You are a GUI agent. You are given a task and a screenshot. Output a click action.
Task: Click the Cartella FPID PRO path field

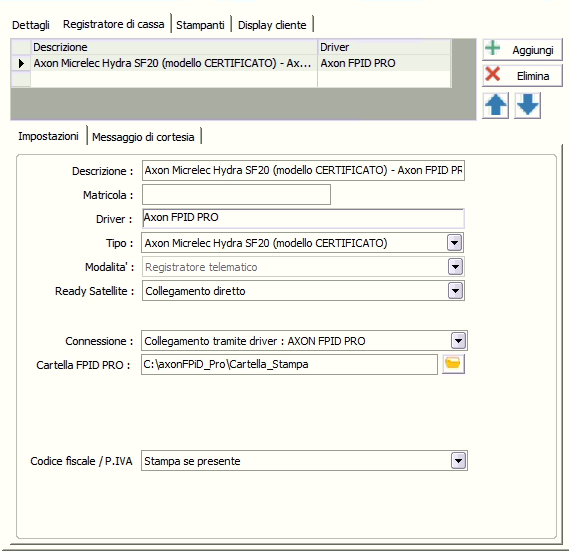pyautogui.click(x=289, y=364)
